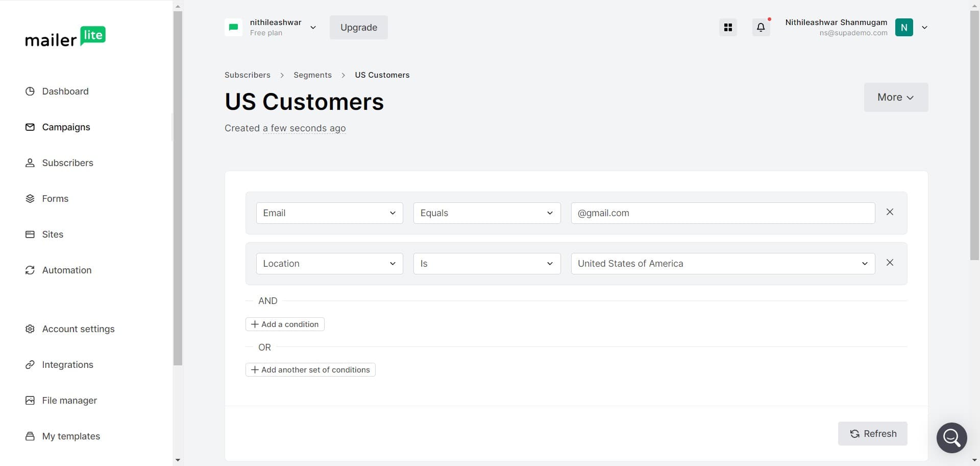Open the United States of America country selector

tap(722, 264)
